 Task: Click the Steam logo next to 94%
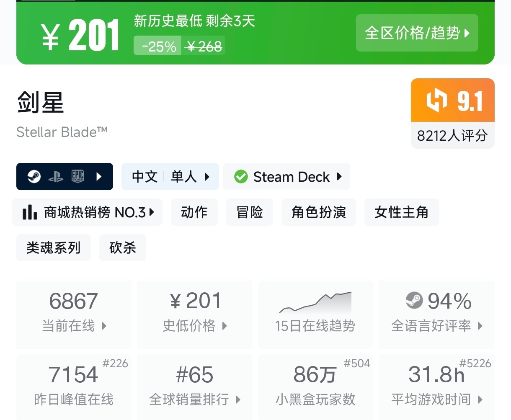(x=414, y=300)
